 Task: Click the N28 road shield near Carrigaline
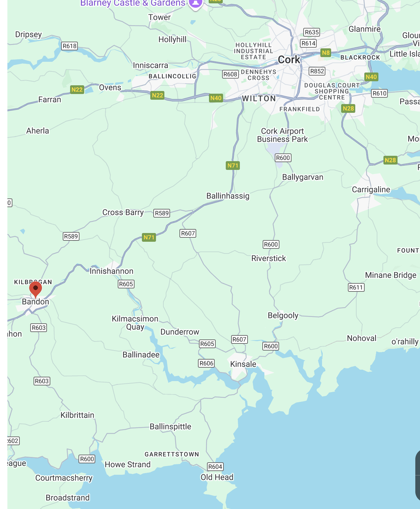click(390, 160)
